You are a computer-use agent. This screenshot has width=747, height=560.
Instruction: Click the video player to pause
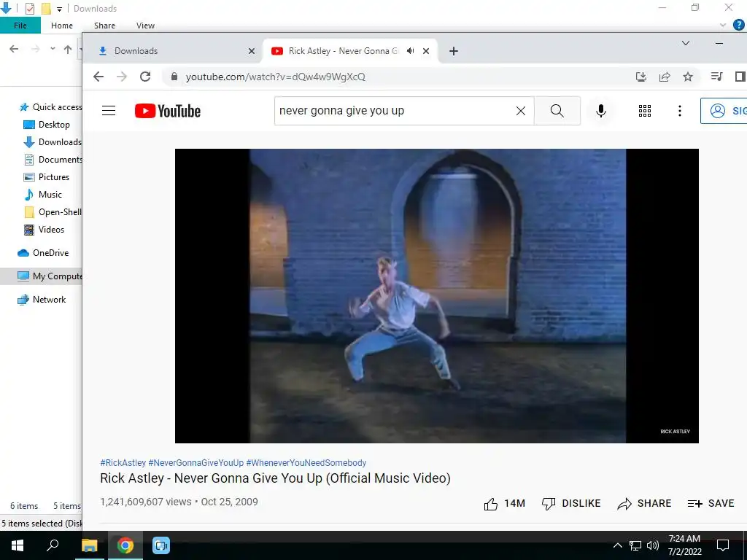pyautogui.click(x=437, y=296)
